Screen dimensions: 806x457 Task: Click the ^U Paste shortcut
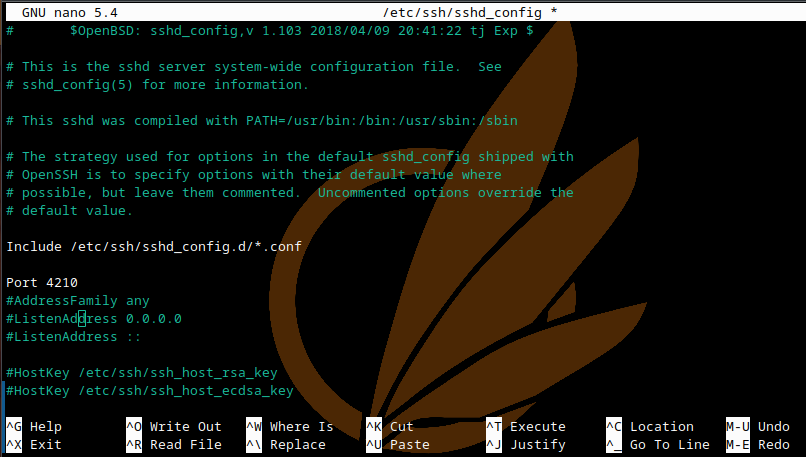[397, 445]
